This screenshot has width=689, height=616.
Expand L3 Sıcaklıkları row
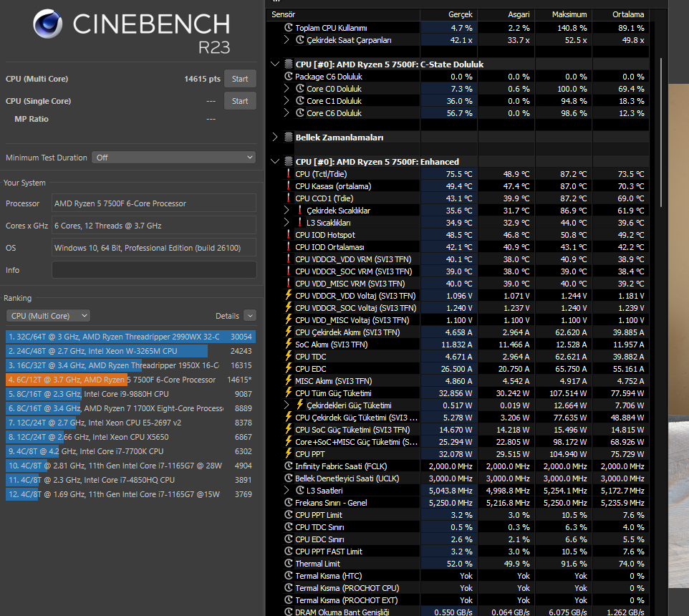[x=286, y=223]
